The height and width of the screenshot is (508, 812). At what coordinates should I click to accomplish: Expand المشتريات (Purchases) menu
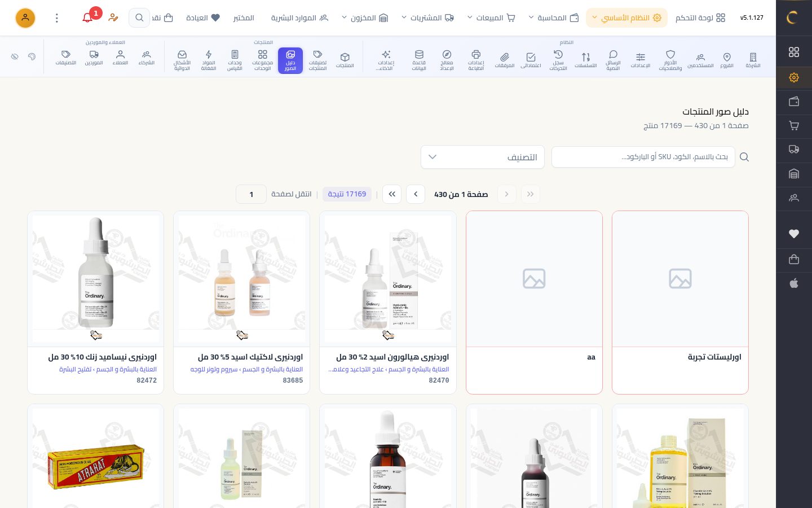click(427, 17)
